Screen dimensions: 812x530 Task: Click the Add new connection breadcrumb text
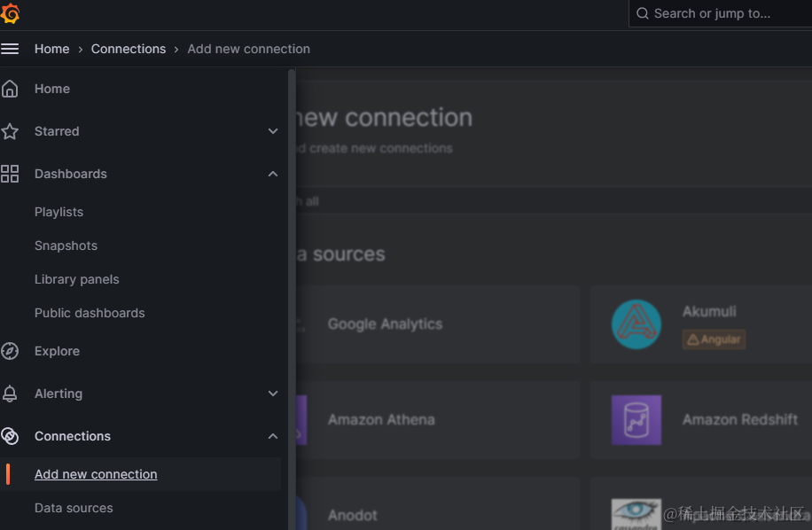248,49
